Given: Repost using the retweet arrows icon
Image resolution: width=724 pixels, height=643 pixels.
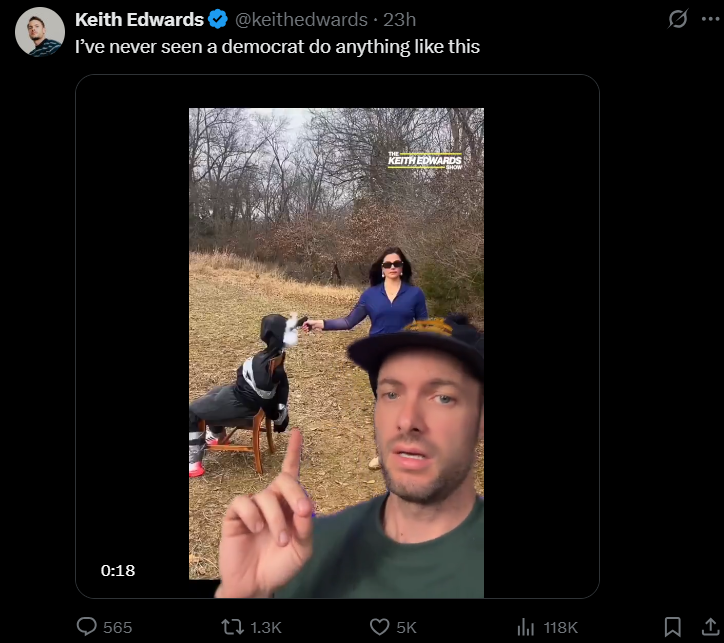Looking at the screenshot, I should (232, 627).
